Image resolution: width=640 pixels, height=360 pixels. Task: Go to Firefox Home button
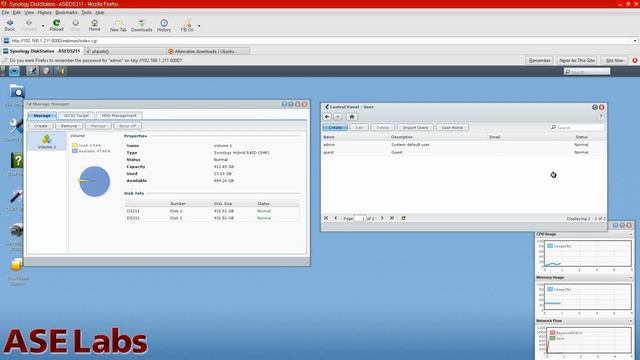(94, 25)
